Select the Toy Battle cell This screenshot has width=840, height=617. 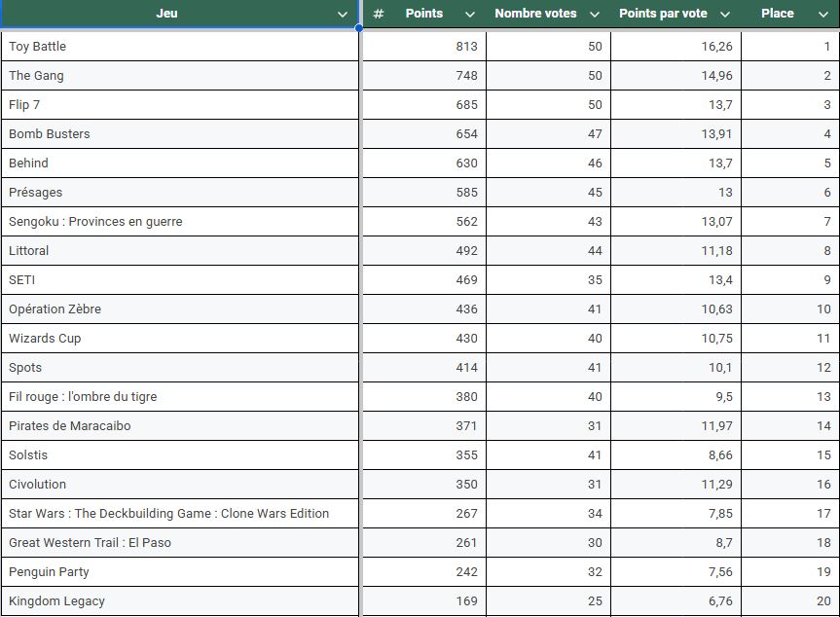tap(180, 46)
